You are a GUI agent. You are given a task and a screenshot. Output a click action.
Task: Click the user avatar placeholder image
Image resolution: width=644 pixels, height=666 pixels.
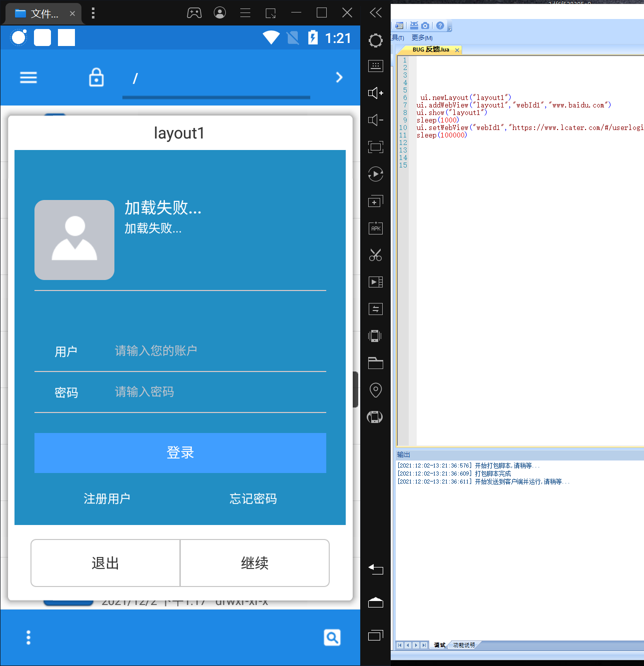point(74,240)
